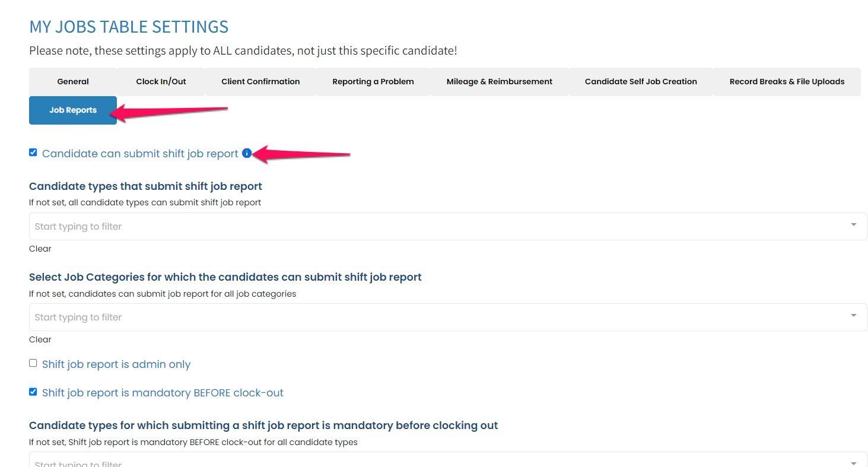
Task: Focus the candidate types filter field
Action: (x=415, y=227)
